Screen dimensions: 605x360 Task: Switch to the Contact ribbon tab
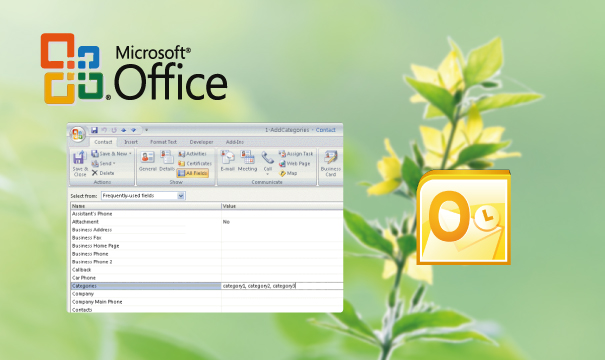tap(103, 142)
